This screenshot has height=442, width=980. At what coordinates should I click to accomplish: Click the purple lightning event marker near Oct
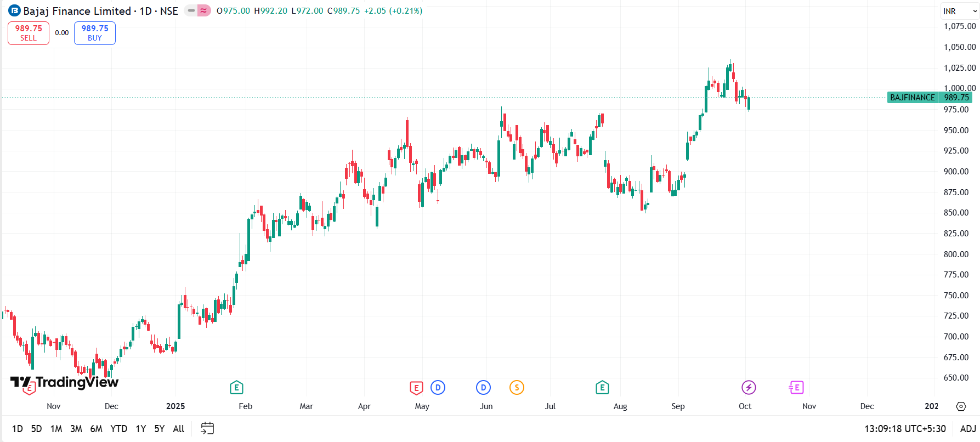point(749,388)
